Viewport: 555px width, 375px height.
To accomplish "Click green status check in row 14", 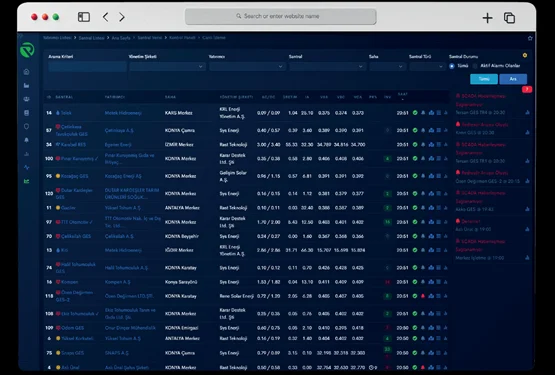I will (415, 113).
